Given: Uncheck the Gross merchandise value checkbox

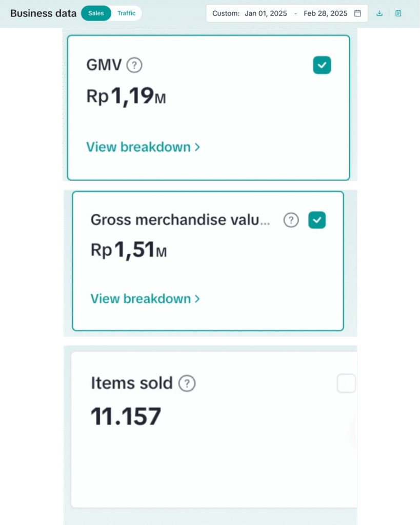Looking at the screenshot, I should tap(317, 220).
